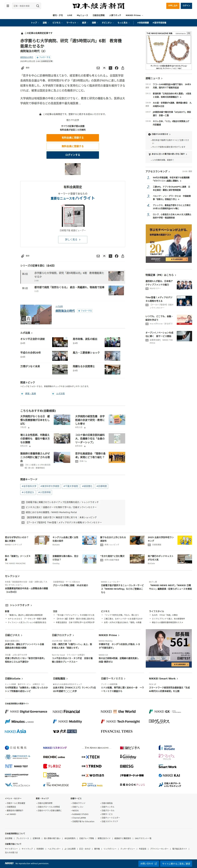Open 人事ウオッチ in the top menu

point(115,15)
